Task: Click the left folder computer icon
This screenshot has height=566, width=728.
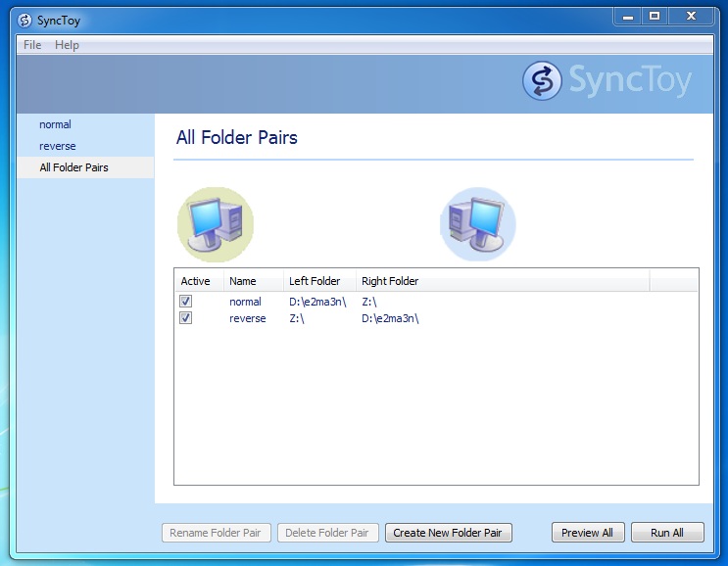Action: [216, 224]
